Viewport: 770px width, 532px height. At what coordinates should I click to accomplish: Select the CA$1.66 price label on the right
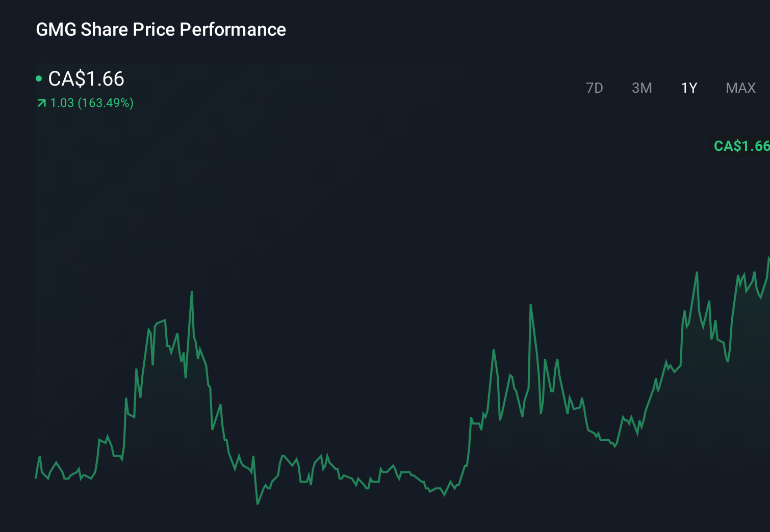coord(742,146)
